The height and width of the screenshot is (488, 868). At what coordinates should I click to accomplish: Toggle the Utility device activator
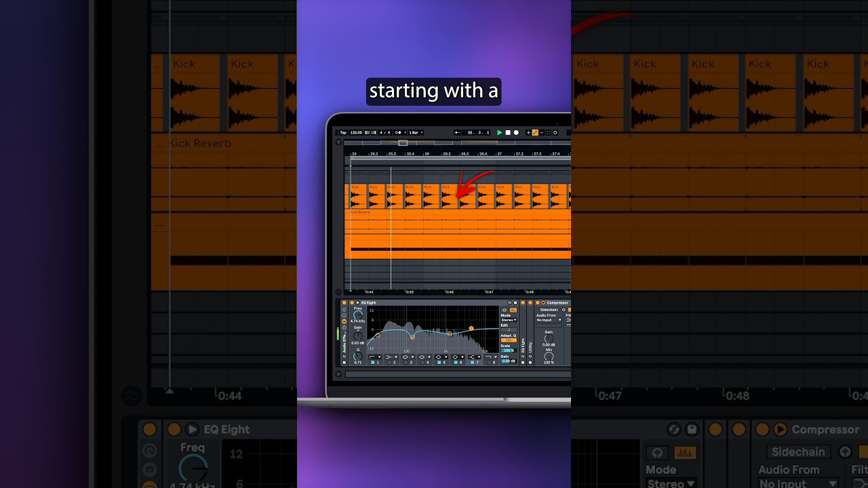[530, 303]
